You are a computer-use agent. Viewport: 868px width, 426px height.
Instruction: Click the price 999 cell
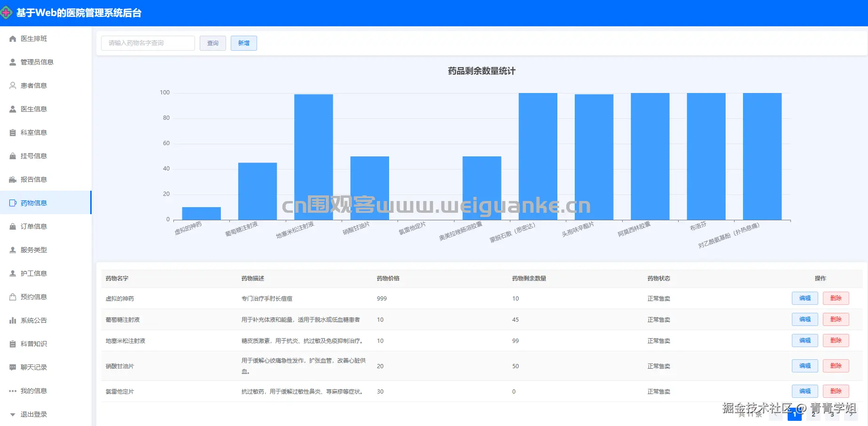coord(382,299)
